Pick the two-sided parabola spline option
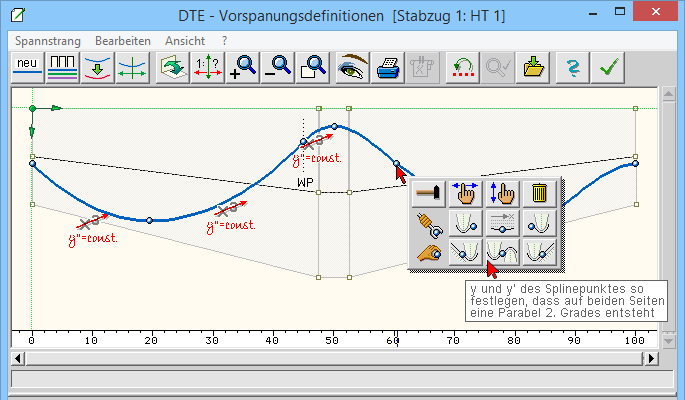 [x=502, y=253]
